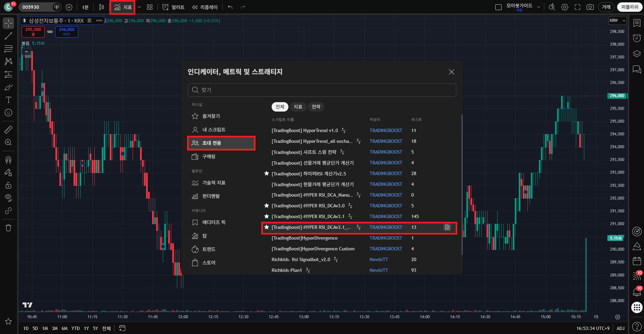Open the notifications bell icon
Image resolution: width=644 pixels, height=334 pixels.
[637, 292]
